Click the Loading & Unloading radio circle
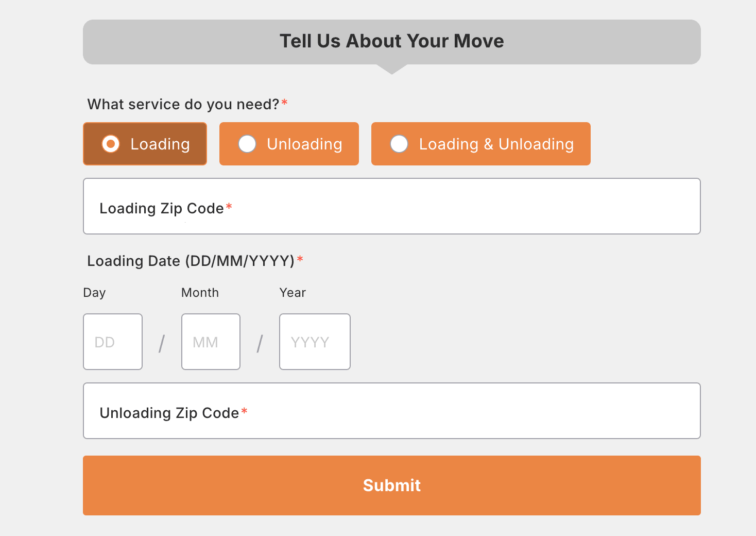This screenshot has height=536, width=756. (x=400, y=144)
